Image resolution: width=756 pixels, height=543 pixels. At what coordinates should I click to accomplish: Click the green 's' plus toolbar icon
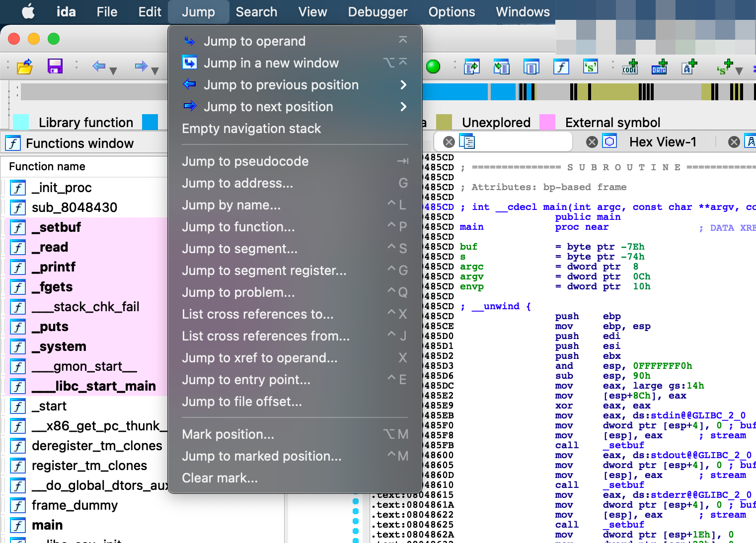725,67
